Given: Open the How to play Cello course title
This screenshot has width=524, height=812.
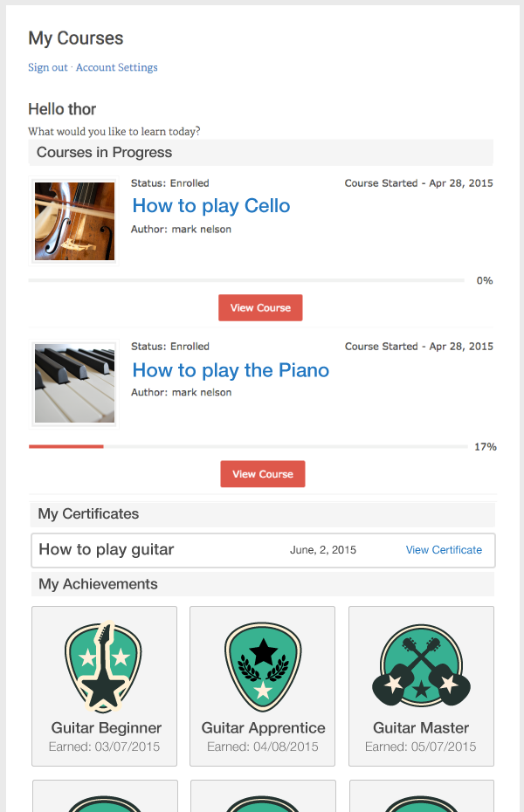Looking at the screenshot, I should point(211,205).
